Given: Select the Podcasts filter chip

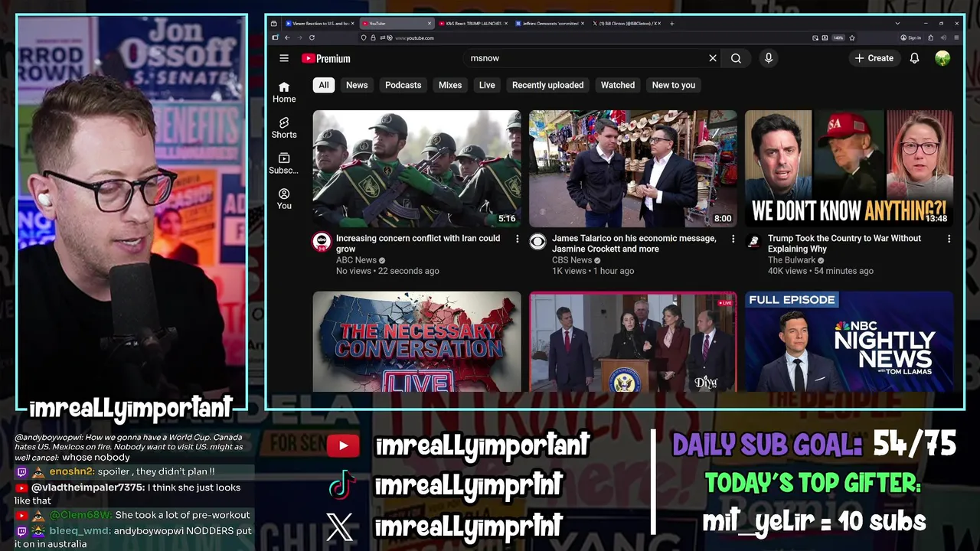Looking at the screenshot, I should point(403,85).
